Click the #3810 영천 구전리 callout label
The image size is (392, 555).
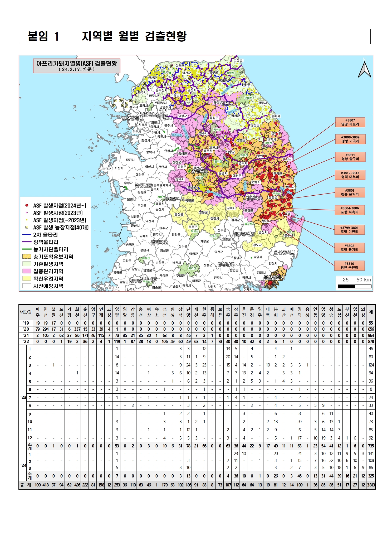pos(349,266)
